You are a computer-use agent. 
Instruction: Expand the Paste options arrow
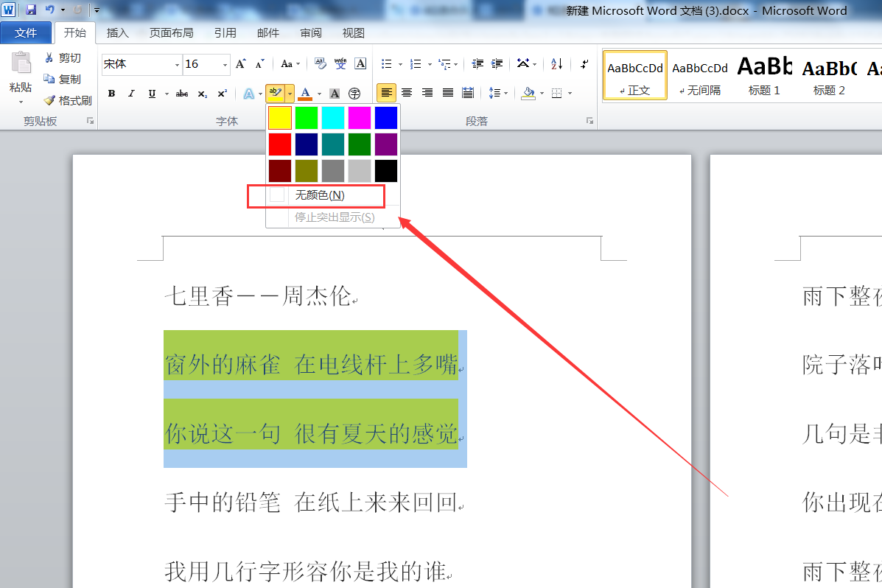click(21, 102)
